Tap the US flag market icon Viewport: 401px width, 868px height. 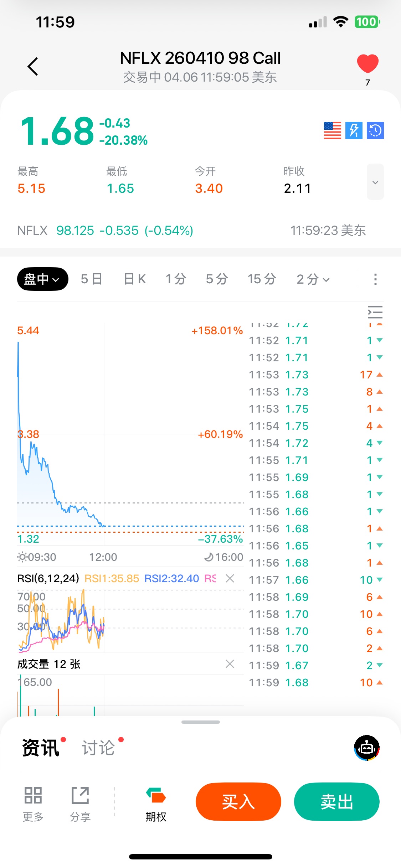332,130
